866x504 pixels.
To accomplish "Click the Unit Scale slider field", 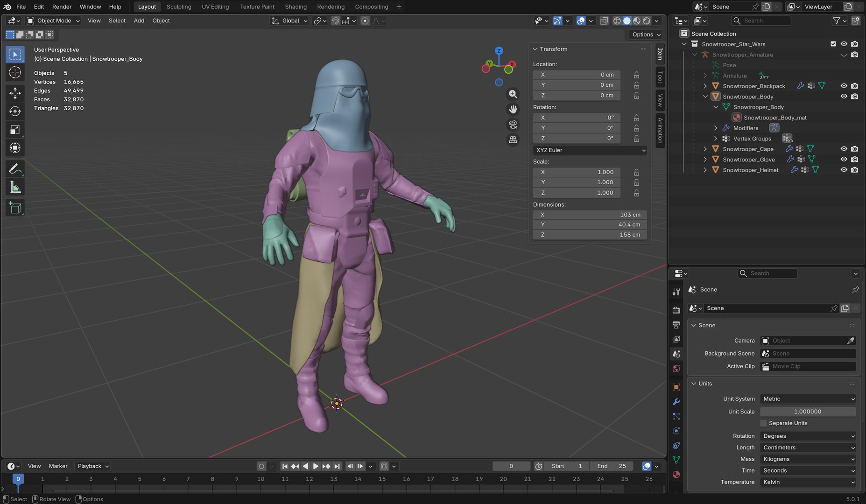I will pyautogui.click(x=808, y=412).
